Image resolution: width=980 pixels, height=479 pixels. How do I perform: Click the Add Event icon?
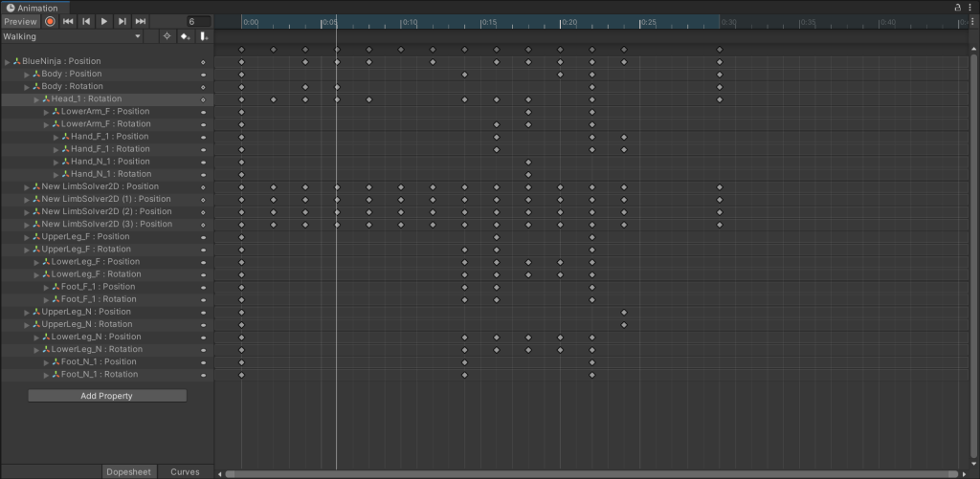click(x=204, y=36)
